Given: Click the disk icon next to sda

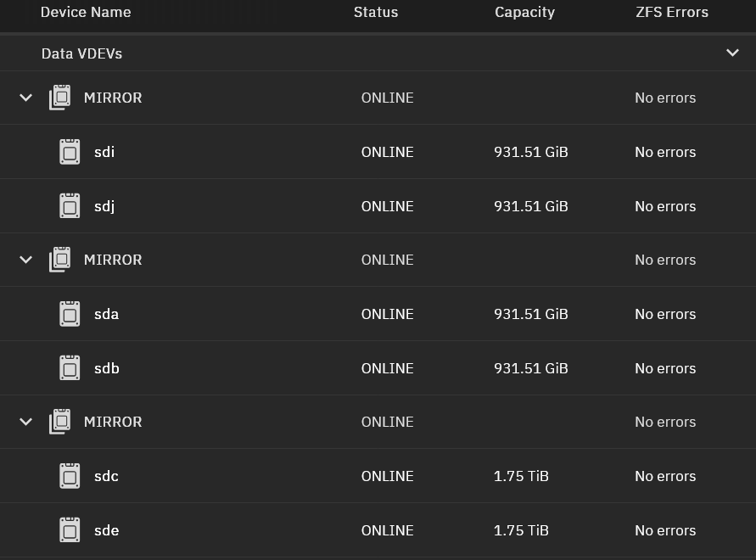Looking at the screenshot, I should pyautogui.click(x=70, y=314).
